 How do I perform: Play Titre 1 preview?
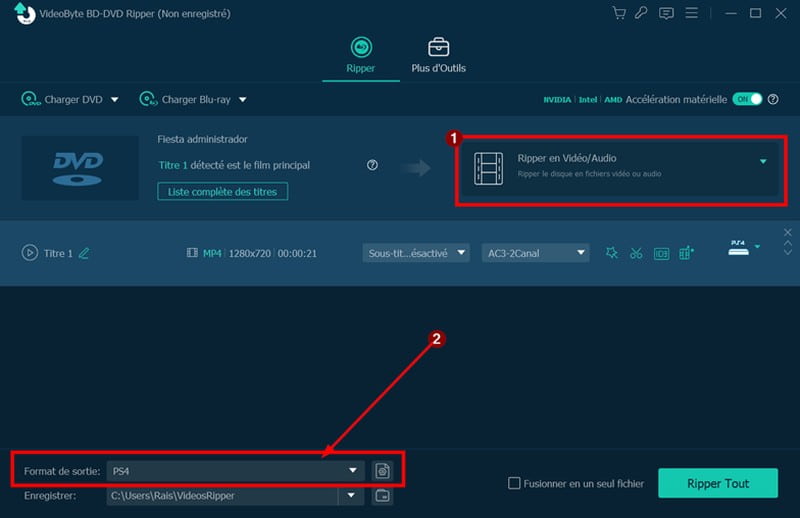(30, 253)
